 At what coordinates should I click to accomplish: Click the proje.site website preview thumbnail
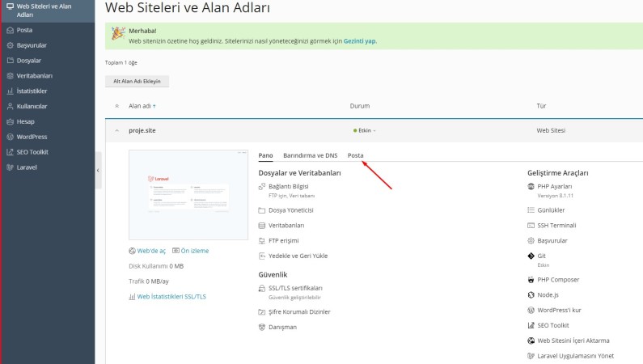coord(188,195)
